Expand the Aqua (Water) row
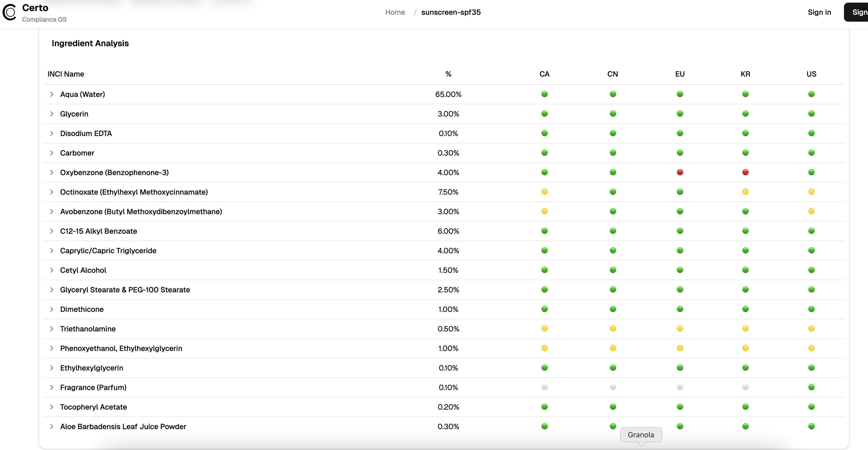The width and height of the screenshot is (868, 450). [51, 94]
